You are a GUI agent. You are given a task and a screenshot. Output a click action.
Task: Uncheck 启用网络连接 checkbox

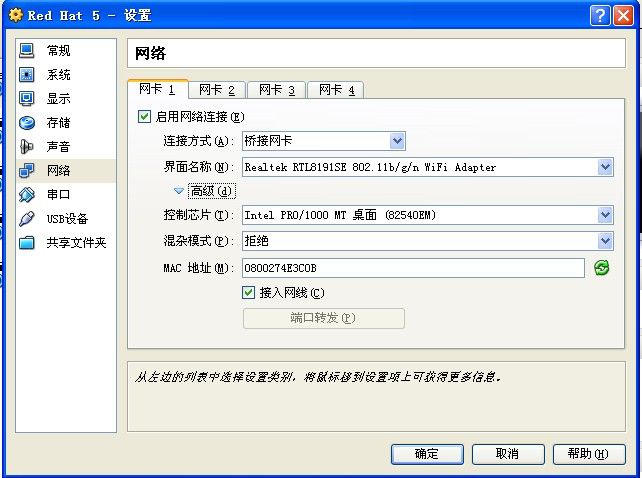pos(144,117)
